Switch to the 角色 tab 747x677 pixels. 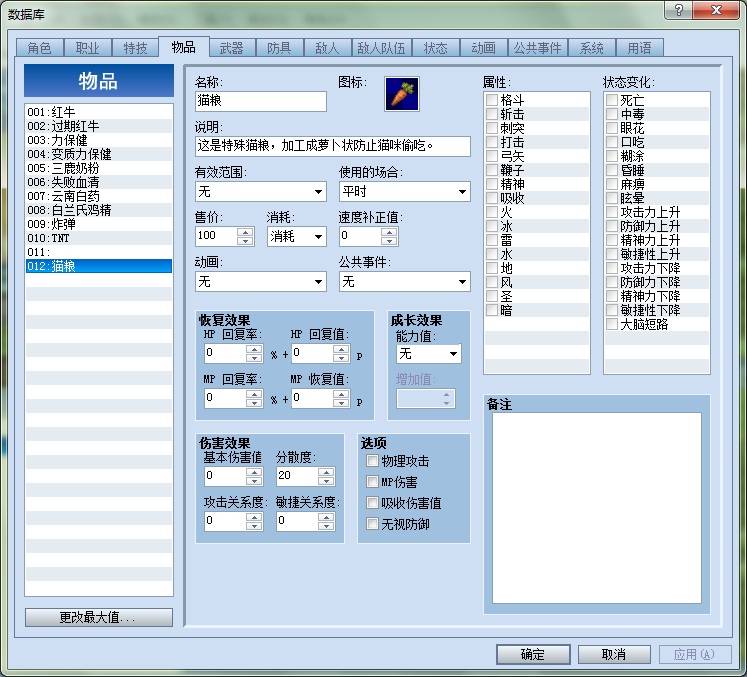39,48
